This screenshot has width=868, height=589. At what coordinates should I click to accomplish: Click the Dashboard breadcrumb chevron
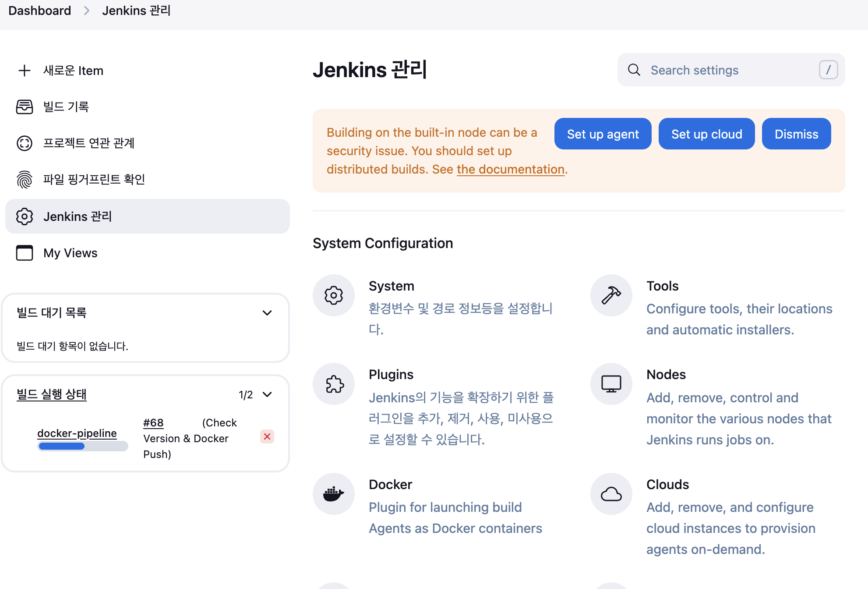87,11
